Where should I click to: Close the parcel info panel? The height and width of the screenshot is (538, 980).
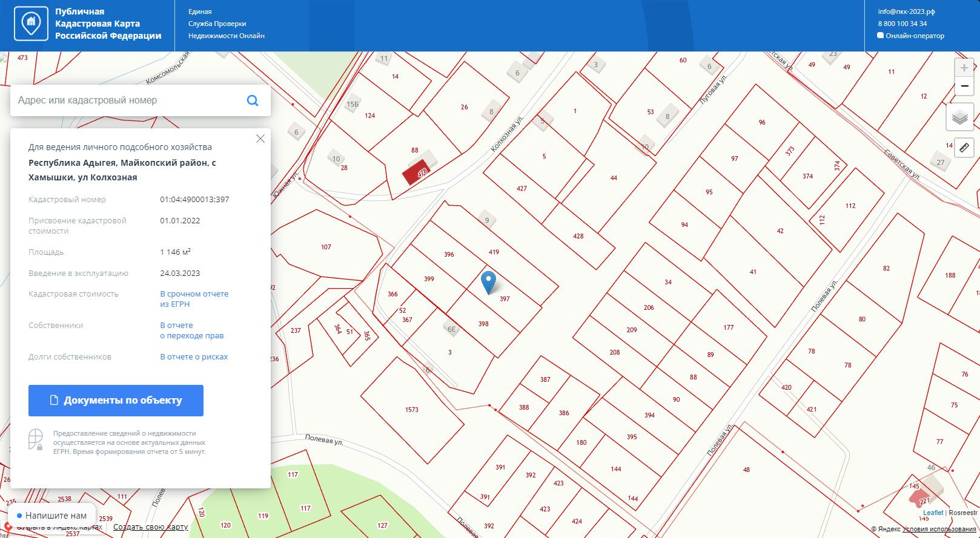pos(260,139)
